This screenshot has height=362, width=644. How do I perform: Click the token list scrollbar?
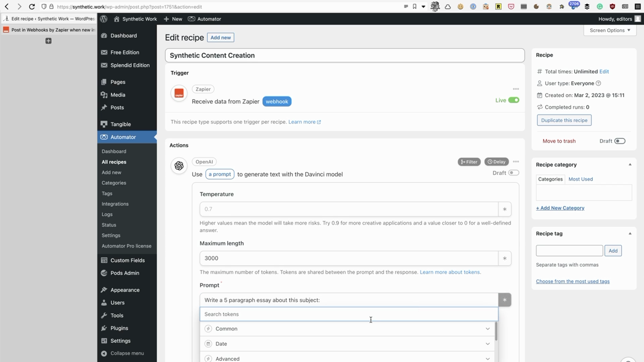coord(496,331)
